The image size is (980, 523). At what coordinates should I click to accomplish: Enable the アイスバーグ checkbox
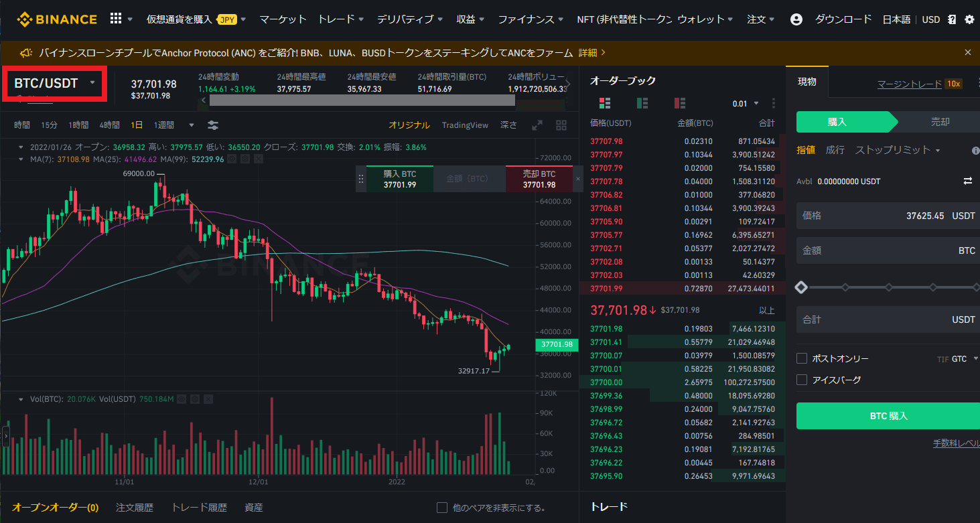802,380
